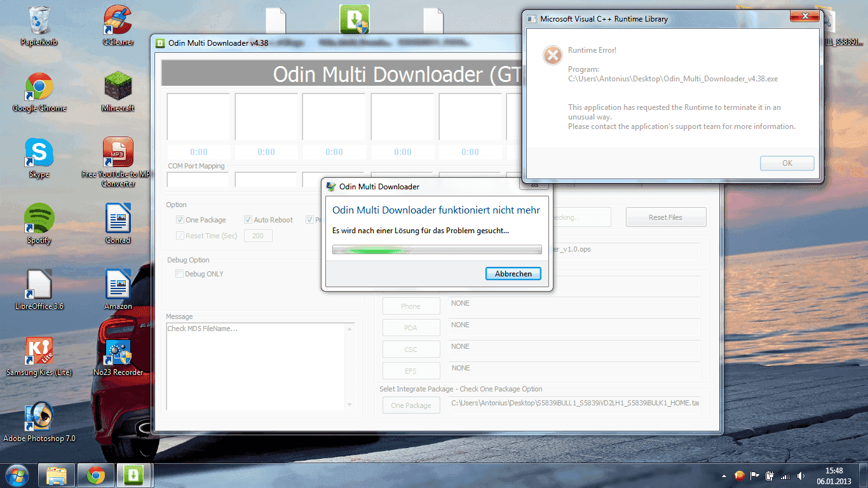Viewport: 868px width, 488px height.
Task: Click the Odin v4.38 title bar icon
Action: coord(161,43)
